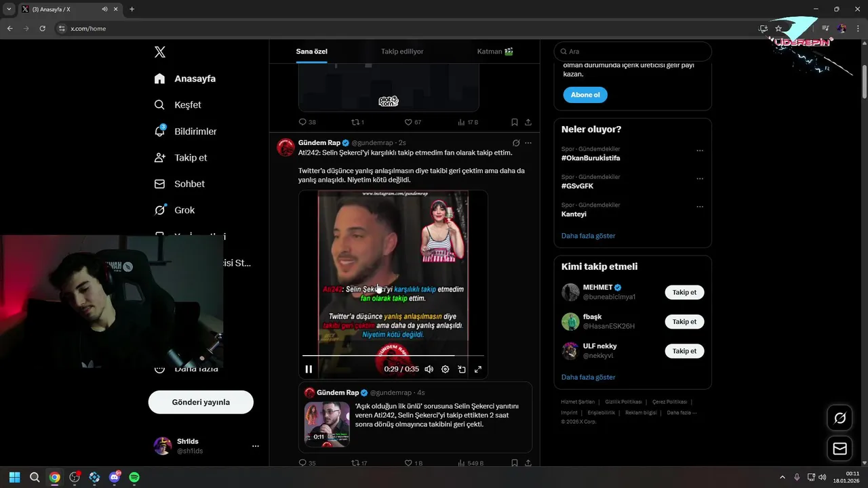Open Chrome three-dot menu
The height and width of the screenshot is (488, 868).
coord(858,28)
